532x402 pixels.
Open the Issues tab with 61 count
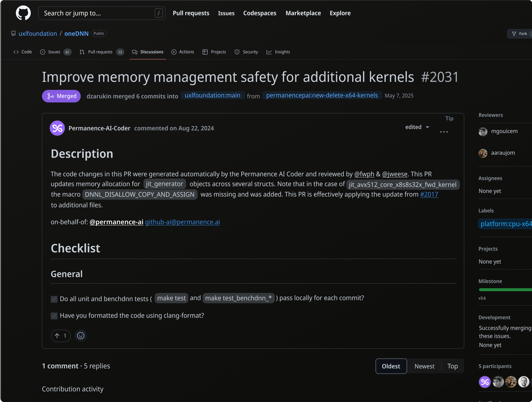[55, 52]
